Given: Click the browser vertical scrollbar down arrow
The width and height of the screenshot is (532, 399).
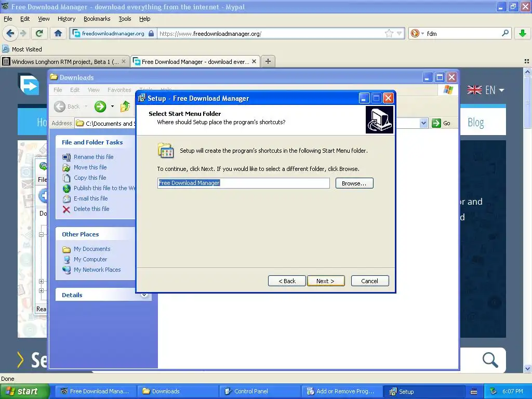Looking at the screenshot, I should 527,368.
